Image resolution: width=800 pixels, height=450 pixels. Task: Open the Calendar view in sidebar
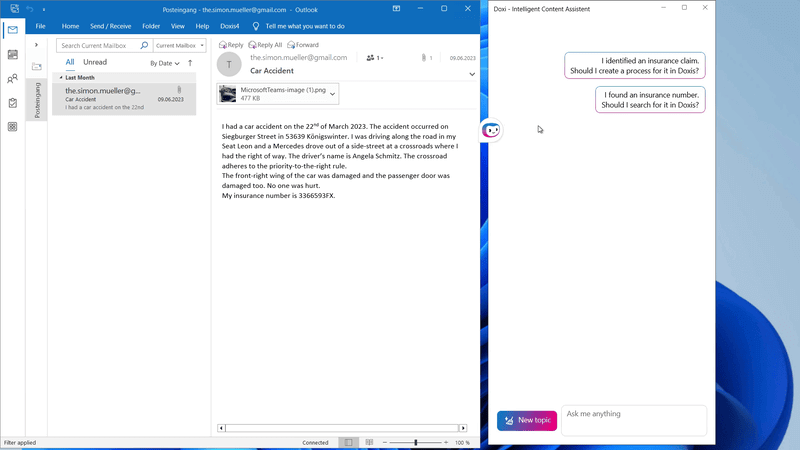(x=12, y=55)
